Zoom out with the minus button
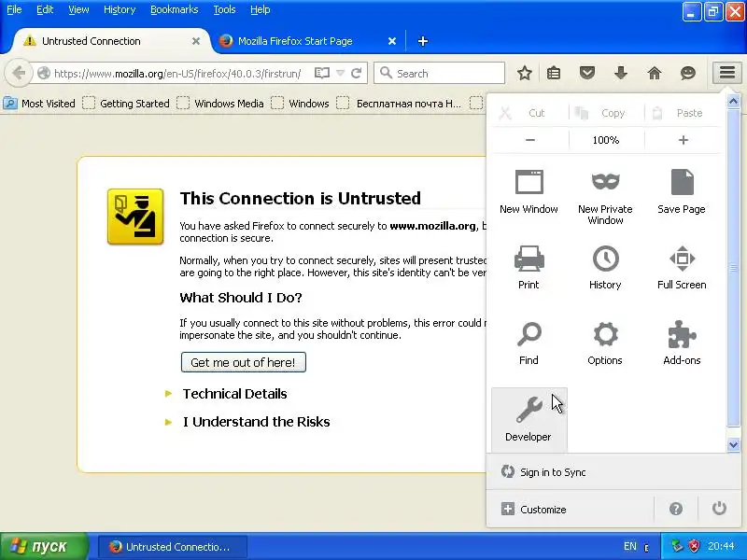This screenshot has height=560, width=747. 529,140
